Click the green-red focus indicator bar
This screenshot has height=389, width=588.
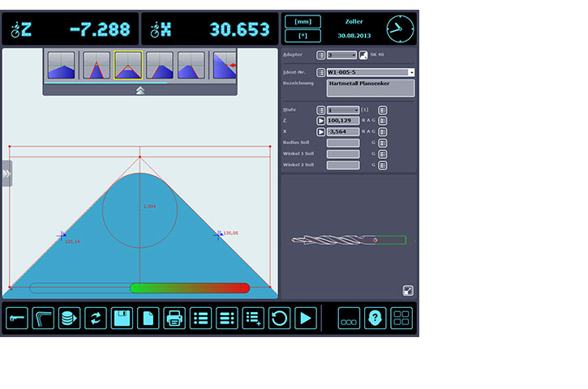(x=189, y=288)
